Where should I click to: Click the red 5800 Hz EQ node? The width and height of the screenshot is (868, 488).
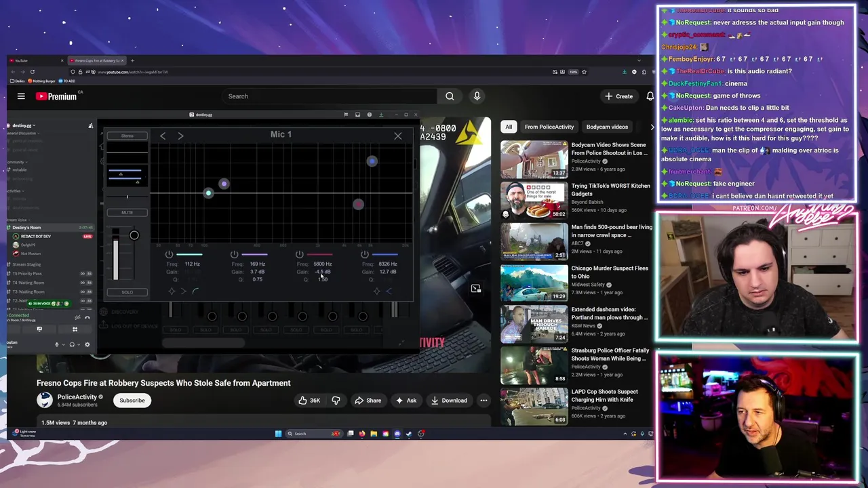point(358,204)
